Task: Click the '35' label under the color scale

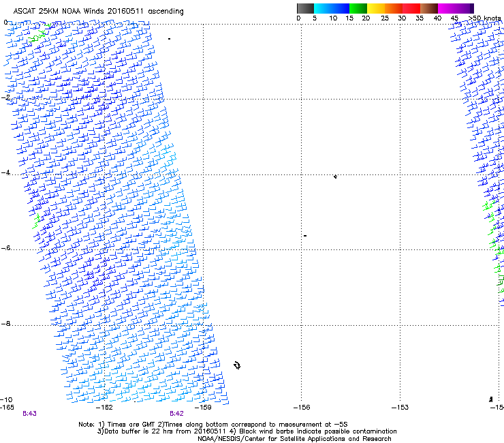Action: tap(420, 18)
